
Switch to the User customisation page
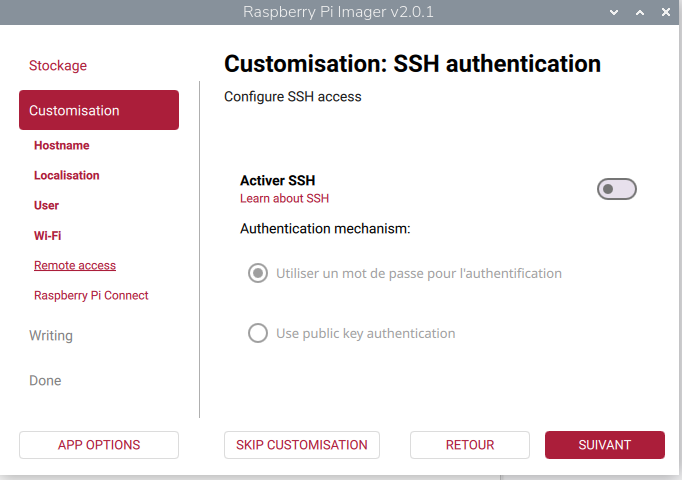[46, 206]
